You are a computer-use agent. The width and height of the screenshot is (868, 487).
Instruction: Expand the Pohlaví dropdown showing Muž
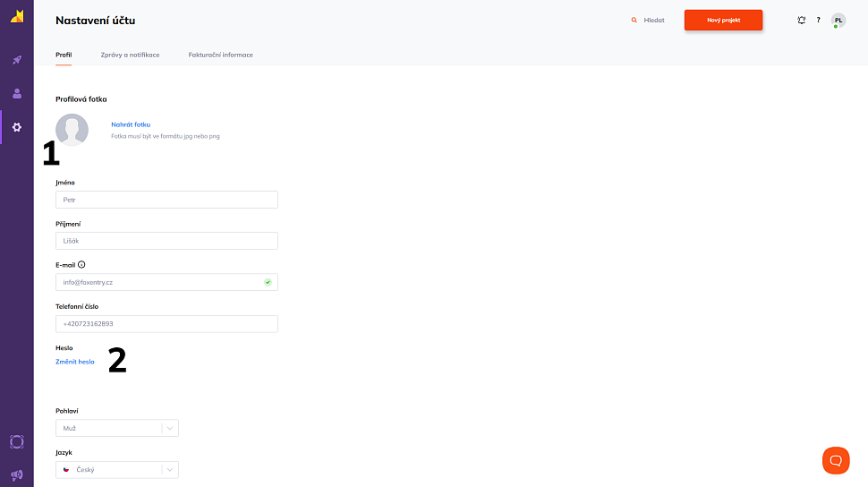tap(116, 428)
